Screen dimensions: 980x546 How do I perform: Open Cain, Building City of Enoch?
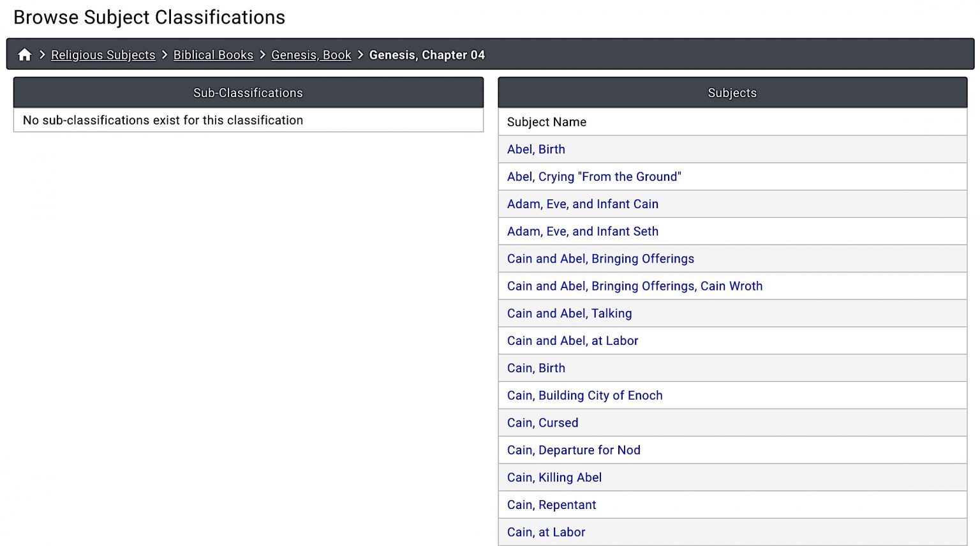tap(584, 395)
